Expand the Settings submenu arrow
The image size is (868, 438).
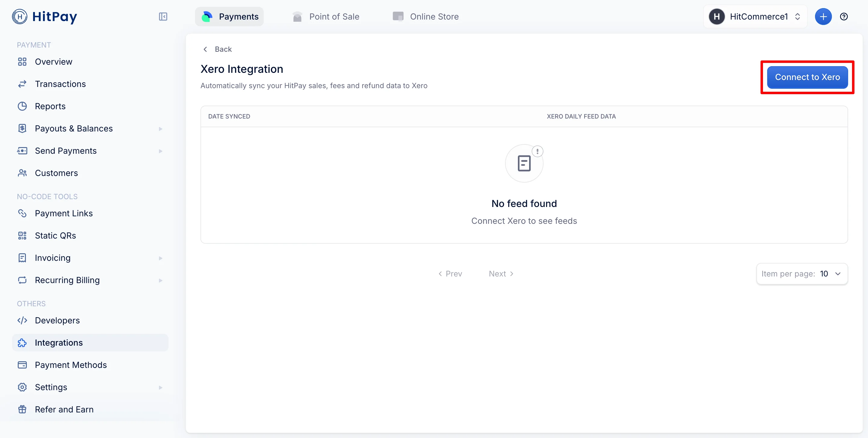coord(160,387)
